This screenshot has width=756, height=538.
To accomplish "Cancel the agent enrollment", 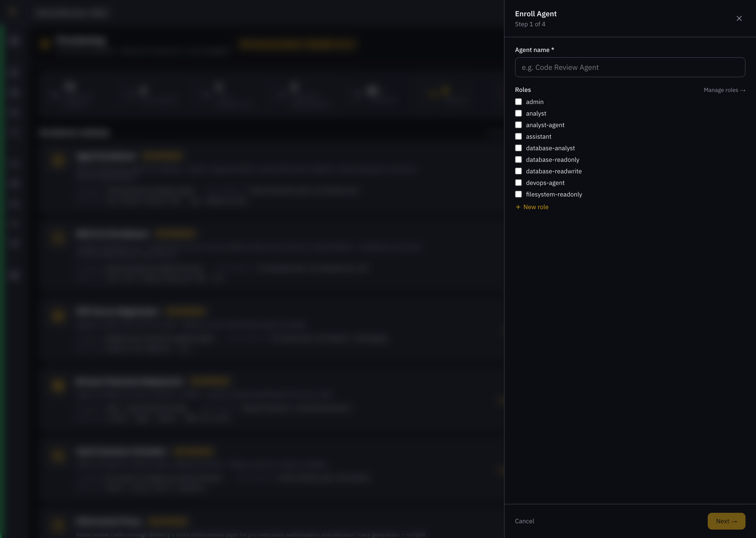I will [x=524, y=521].
